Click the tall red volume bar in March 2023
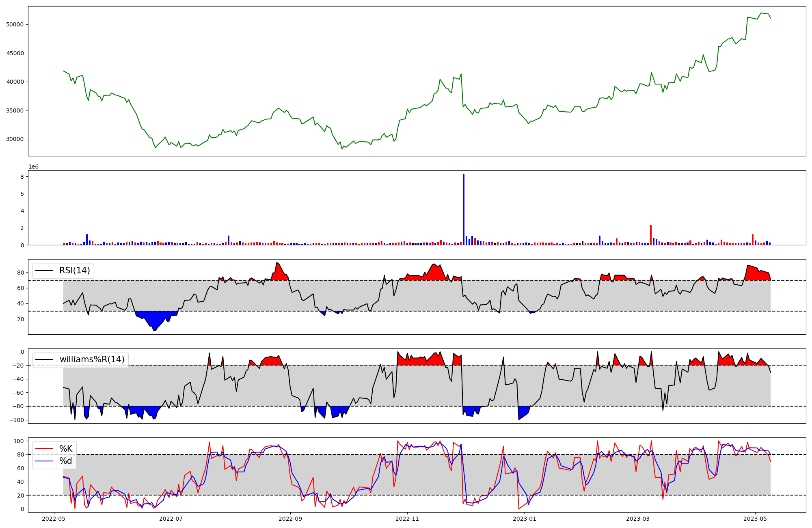 tap(651, 235)
